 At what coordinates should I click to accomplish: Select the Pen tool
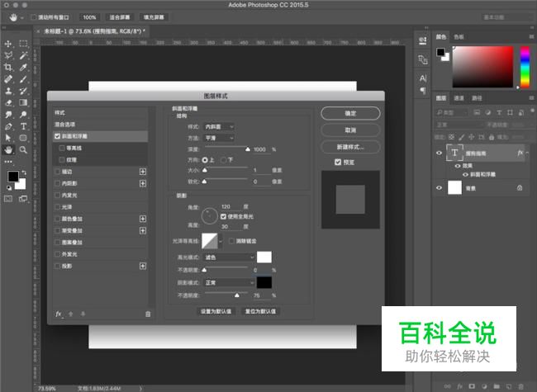pos(8,126)
